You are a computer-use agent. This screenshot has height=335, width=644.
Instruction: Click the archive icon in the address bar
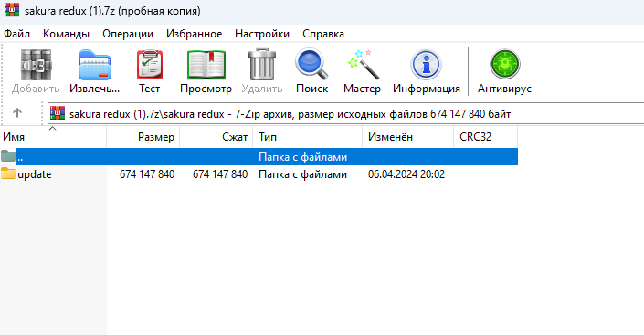(58, 113)
